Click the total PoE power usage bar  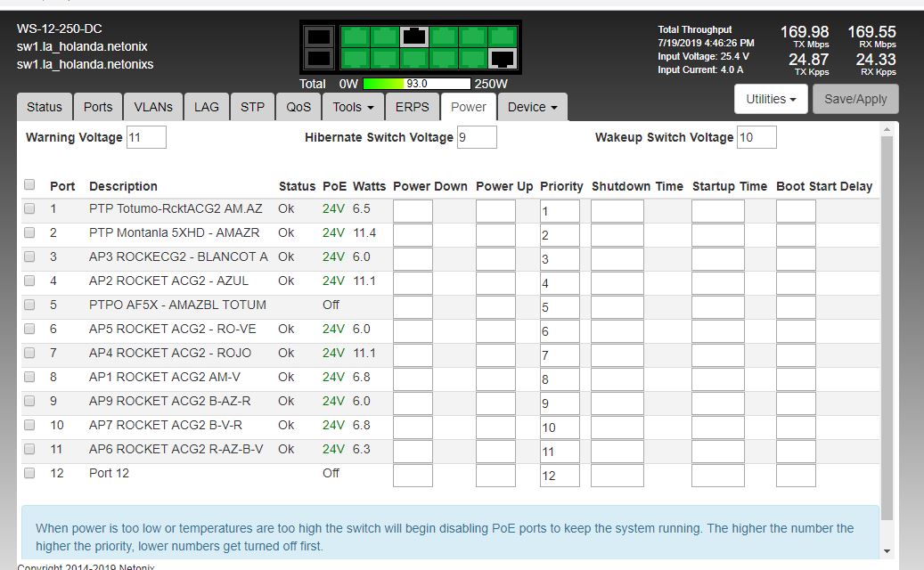tap(416, 84)
